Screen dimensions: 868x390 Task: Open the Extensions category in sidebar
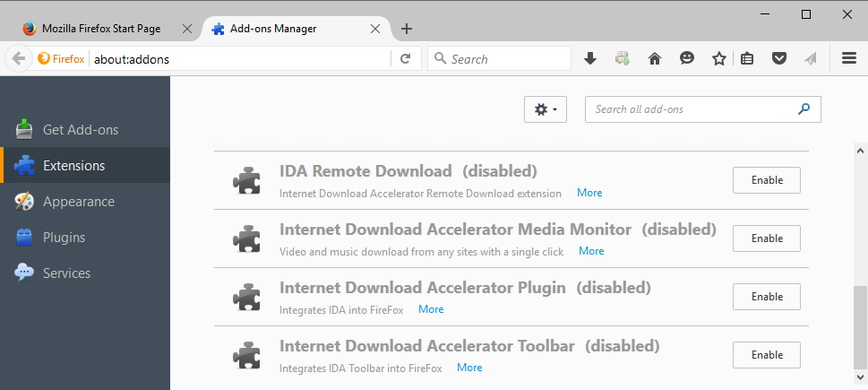pyautogui.click(x=85, y=165)
